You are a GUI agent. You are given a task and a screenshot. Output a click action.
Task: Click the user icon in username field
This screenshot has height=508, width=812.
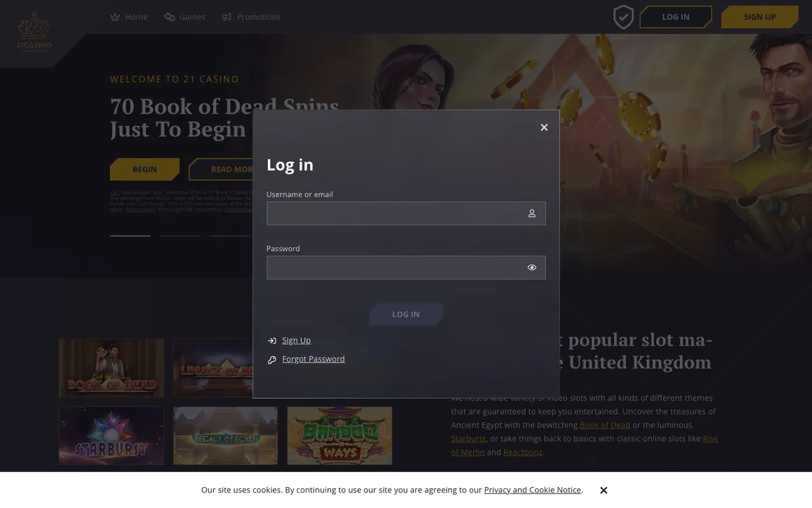pyautogui.click(x=532, y=213)
